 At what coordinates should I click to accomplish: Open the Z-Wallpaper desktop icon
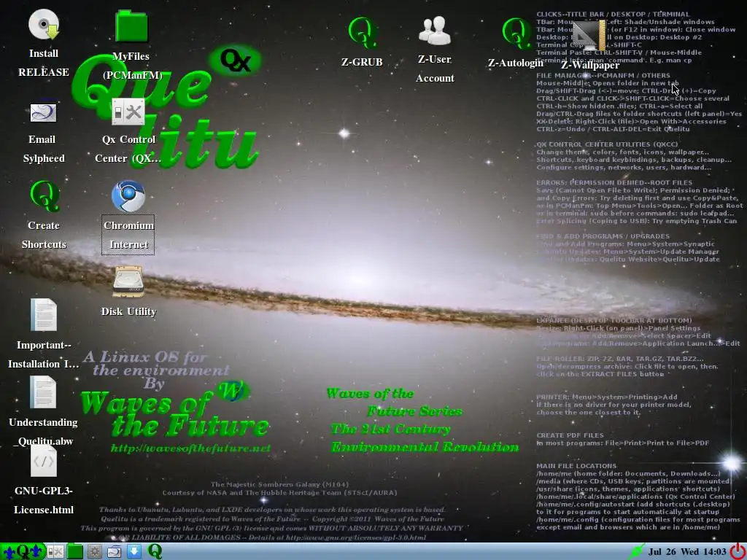point(589,36)
